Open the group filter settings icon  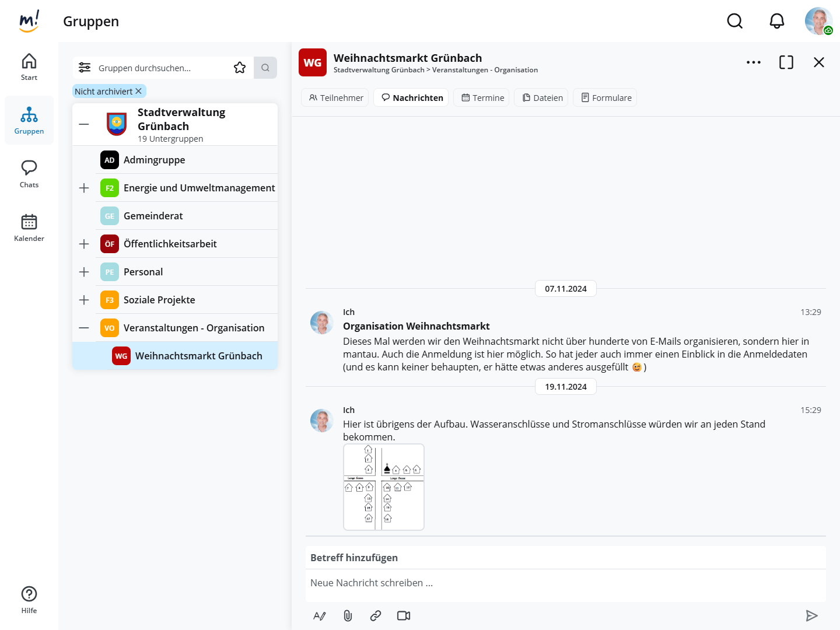coord(85,68)
